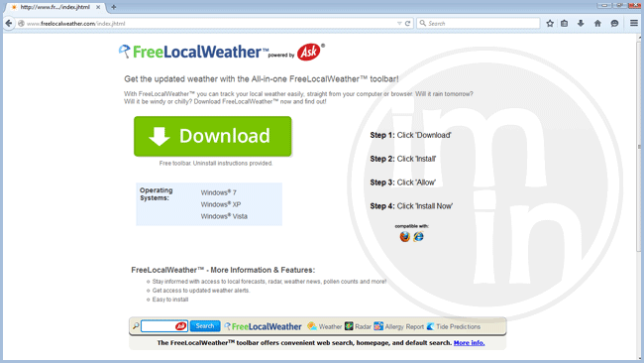
Task: Click the 'Windows XP' operating system text
Action: 221,204
